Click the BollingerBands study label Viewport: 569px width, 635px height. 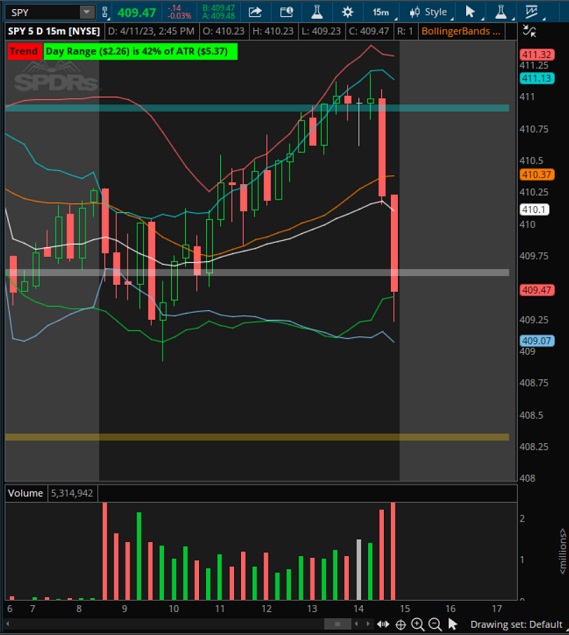(x=461, y=31)
